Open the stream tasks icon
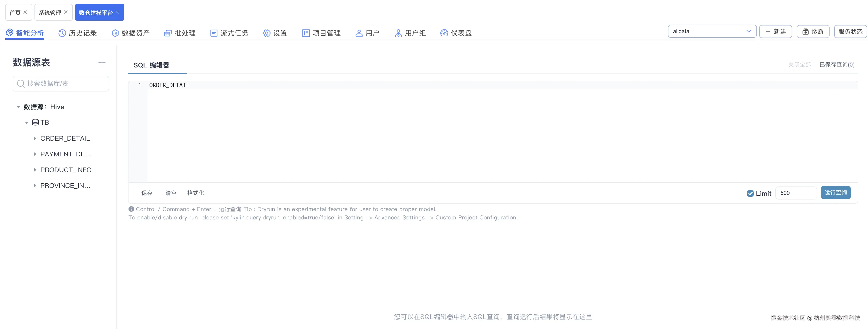This screenshot has height=329, width=868. click(214, 33)
